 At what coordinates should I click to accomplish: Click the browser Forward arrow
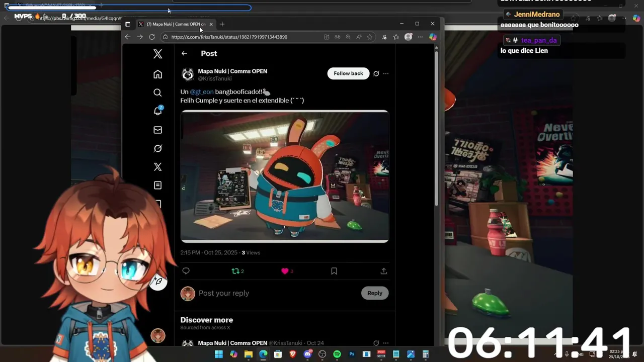139,37
